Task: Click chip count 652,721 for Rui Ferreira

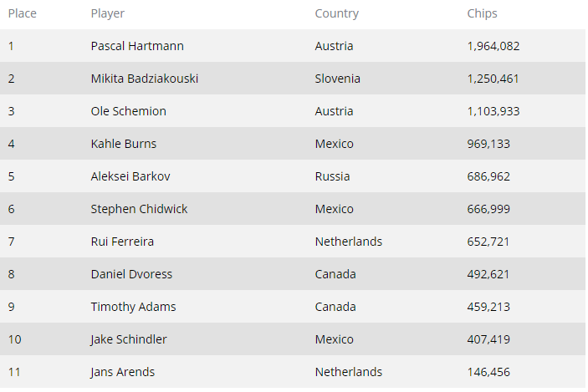Action: point(488,242)
